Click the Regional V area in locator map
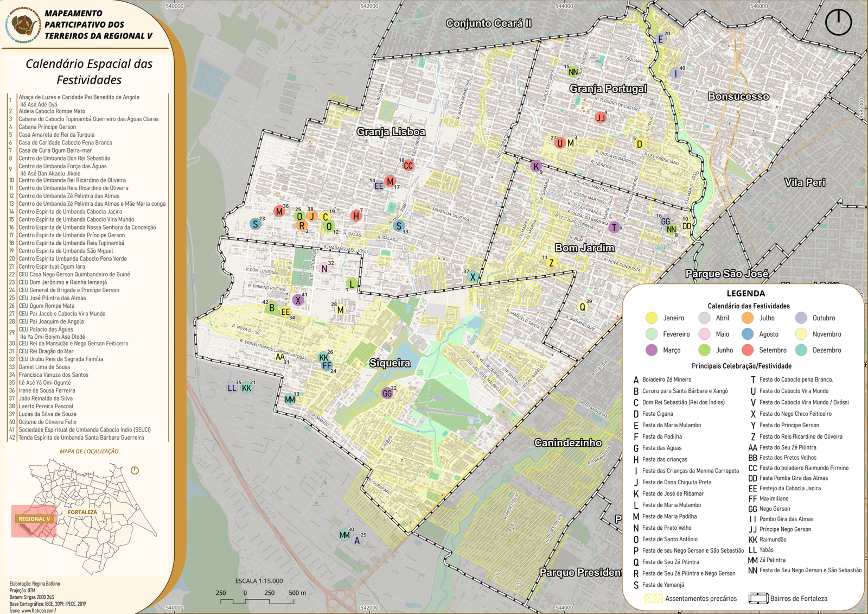This screenshot has width=868, height=614. click(34, 520)
